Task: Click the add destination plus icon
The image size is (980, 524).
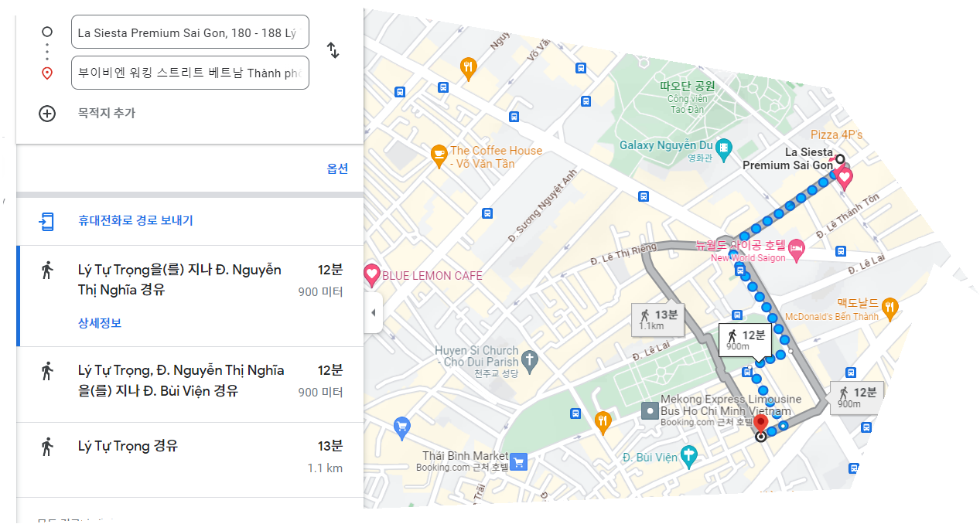Action: 47,114
